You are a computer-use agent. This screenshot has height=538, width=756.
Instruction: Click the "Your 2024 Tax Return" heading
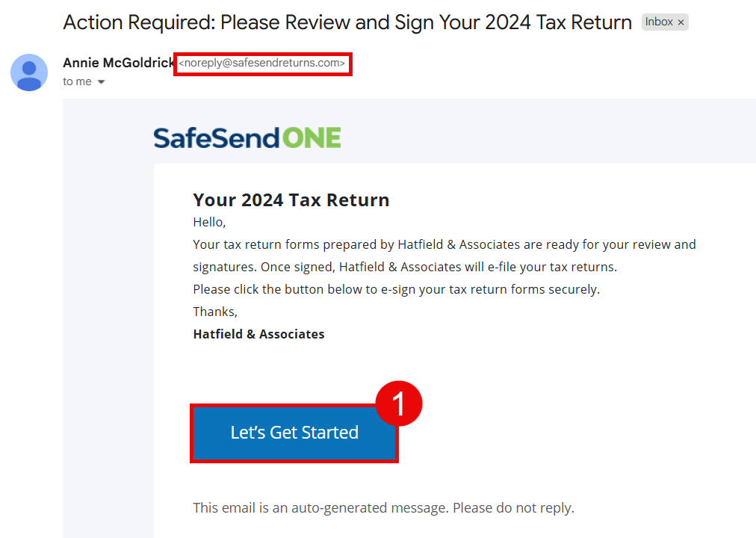tap(291, 200)
